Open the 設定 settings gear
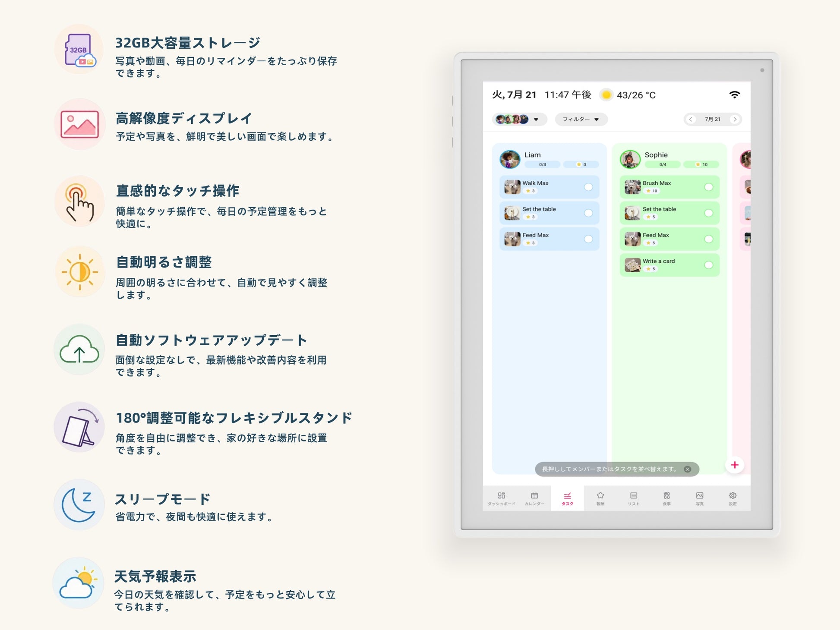 point(733,498)
